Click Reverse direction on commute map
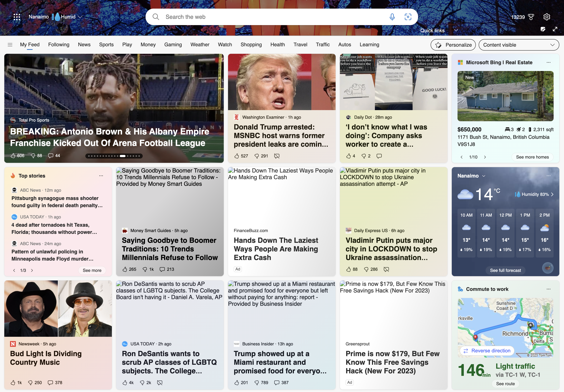 pyautogui.click(x=487, y=351)
